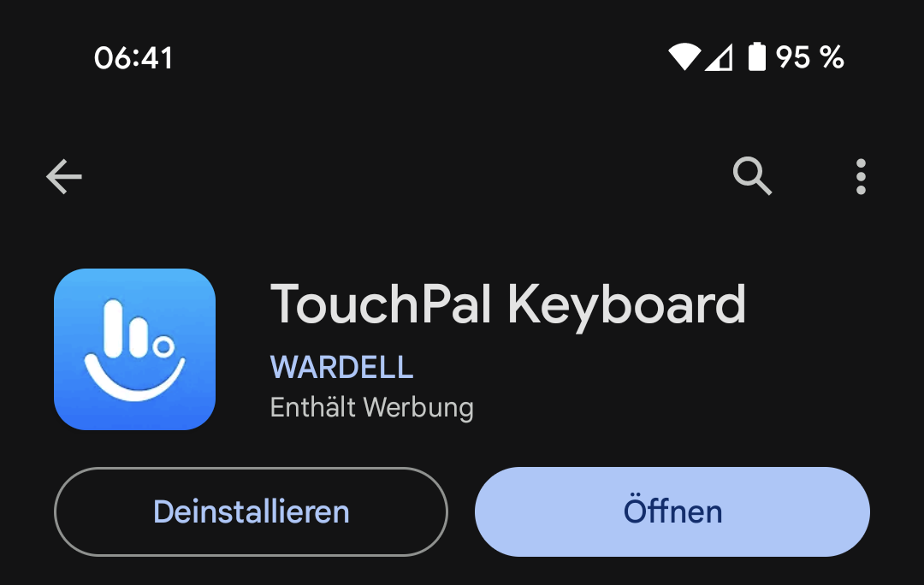Tap the Enthält Werbung label
Image resolution: width=924 pixels, height=585 pixels.
pyautogui.click(x=372, y=407)
